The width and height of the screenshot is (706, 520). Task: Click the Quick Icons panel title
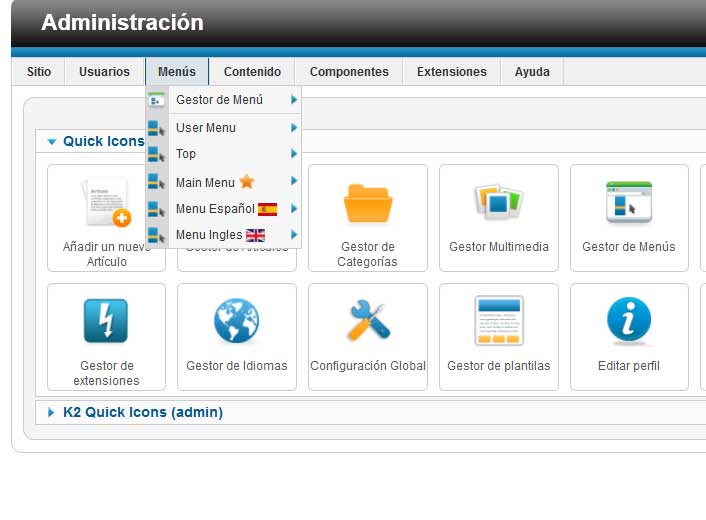coord(104,141)
